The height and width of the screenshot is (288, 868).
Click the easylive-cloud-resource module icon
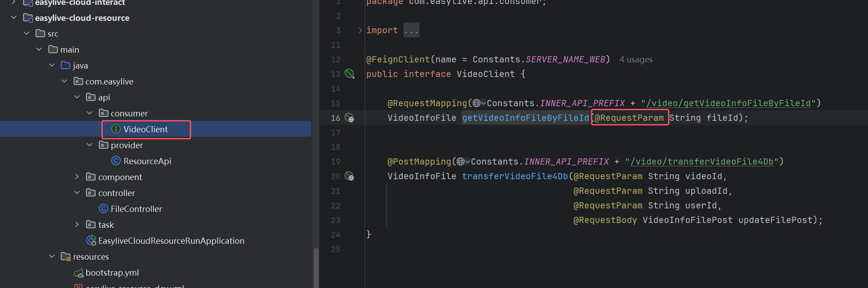pos(28,18)
